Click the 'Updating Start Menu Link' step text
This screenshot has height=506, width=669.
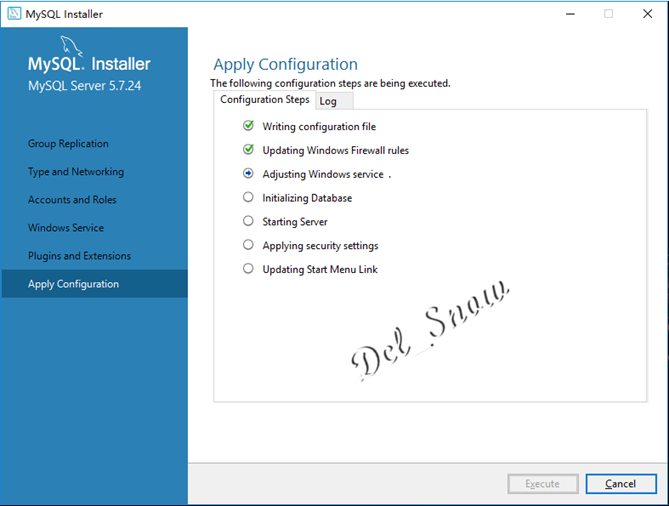pyautogui.click(x=320, y=270)
